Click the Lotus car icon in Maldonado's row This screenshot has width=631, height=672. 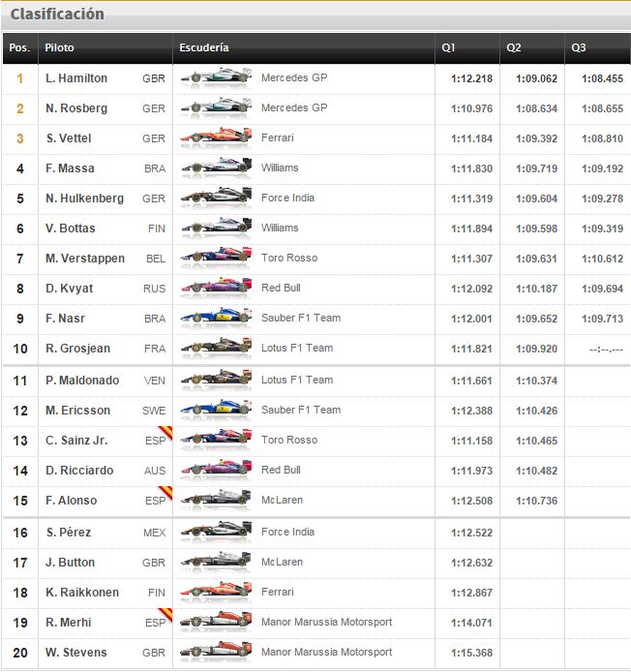(216, 379)
